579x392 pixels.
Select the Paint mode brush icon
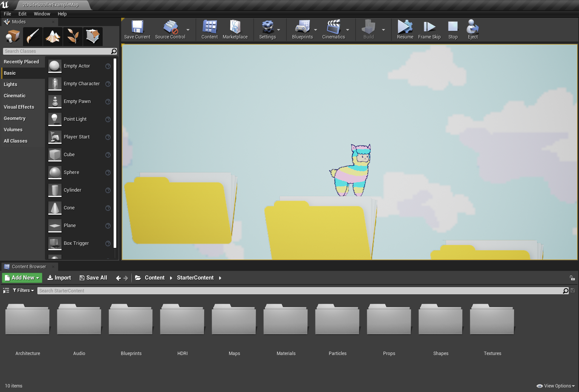[33, 37]
